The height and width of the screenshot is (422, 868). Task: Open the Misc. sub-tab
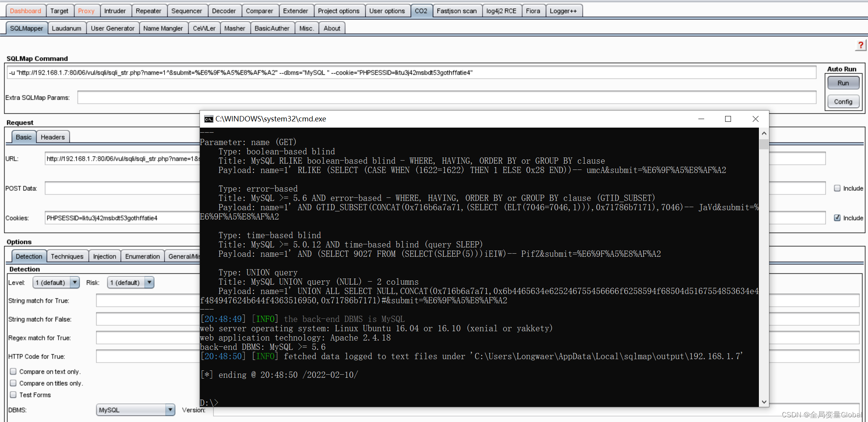pos(307,28)
